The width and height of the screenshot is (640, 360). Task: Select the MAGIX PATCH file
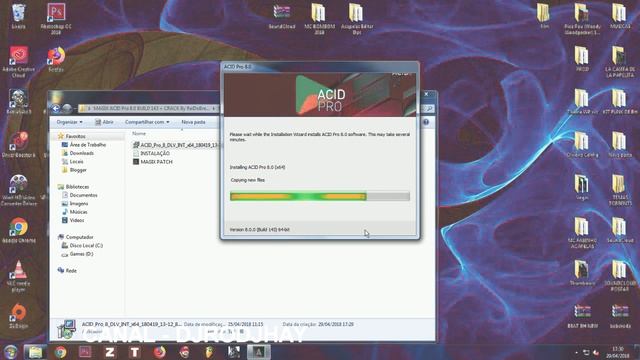pyautogui.click(x=153, y=162)
